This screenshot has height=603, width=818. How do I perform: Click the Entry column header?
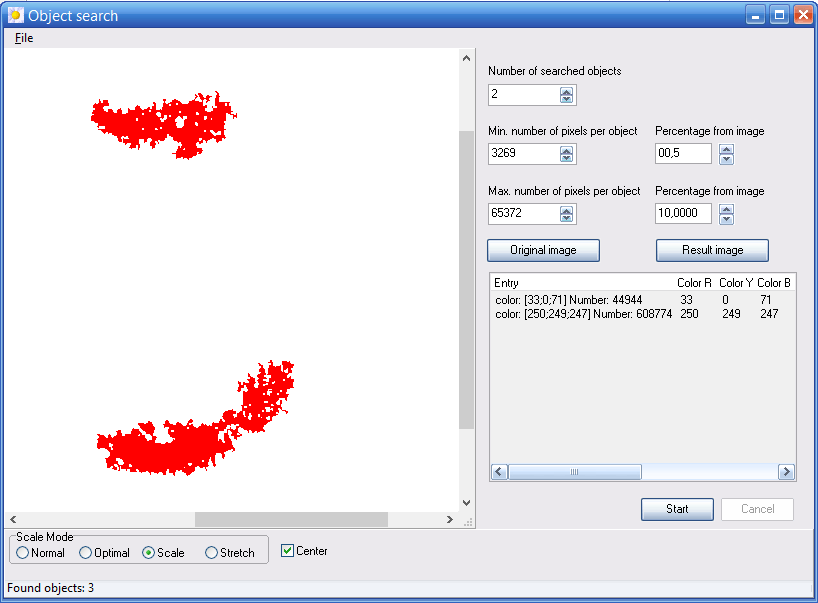click(x=582, y=283)
